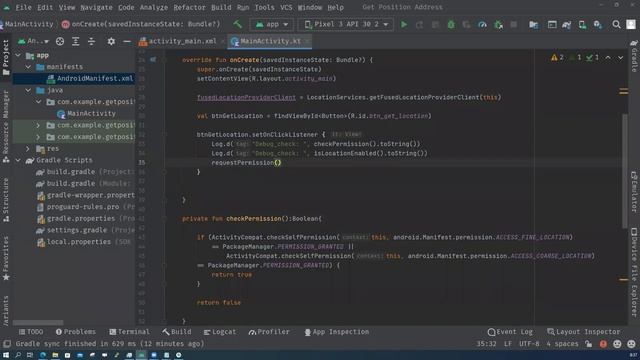Open the Navigate menu
The width and height of the screenshot is (640, 360).
click(96, 7)
